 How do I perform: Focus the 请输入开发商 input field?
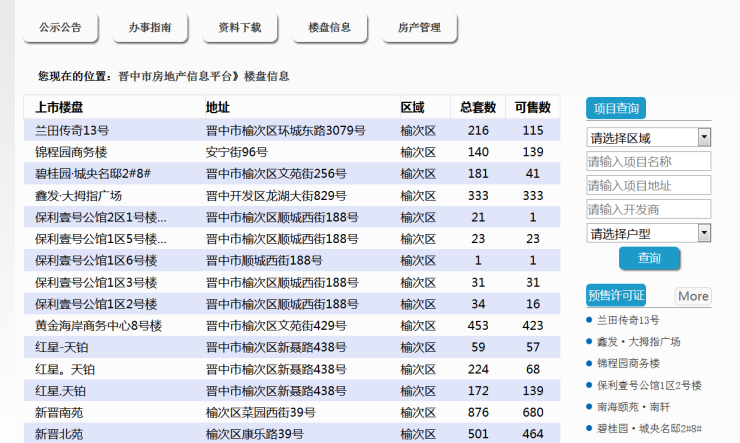pyautogui.click(x=648, y=209)
